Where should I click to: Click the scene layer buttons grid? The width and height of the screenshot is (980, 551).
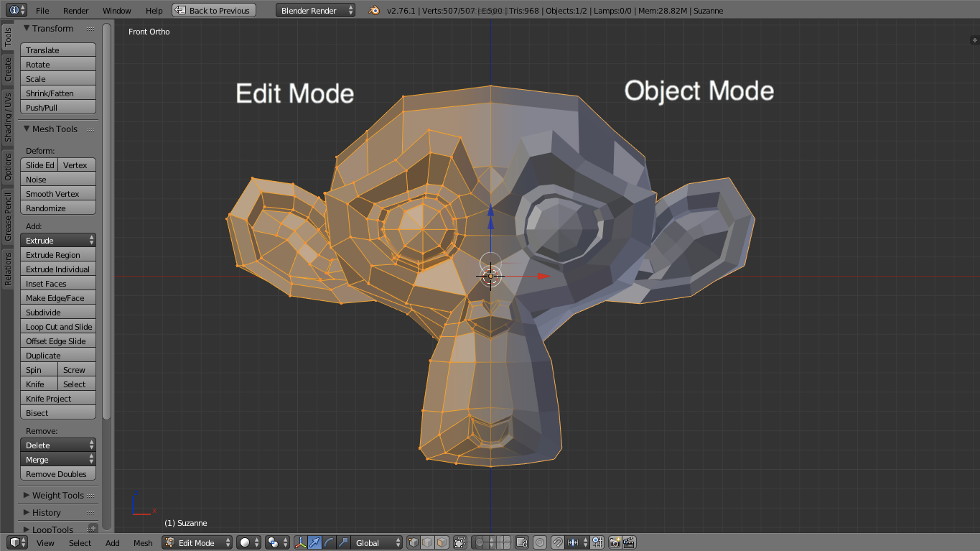click(x=491, y=542)
